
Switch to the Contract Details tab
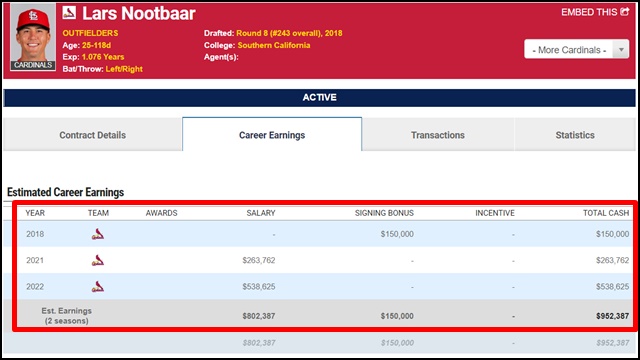pyautogui.click(x=93, y=135)
